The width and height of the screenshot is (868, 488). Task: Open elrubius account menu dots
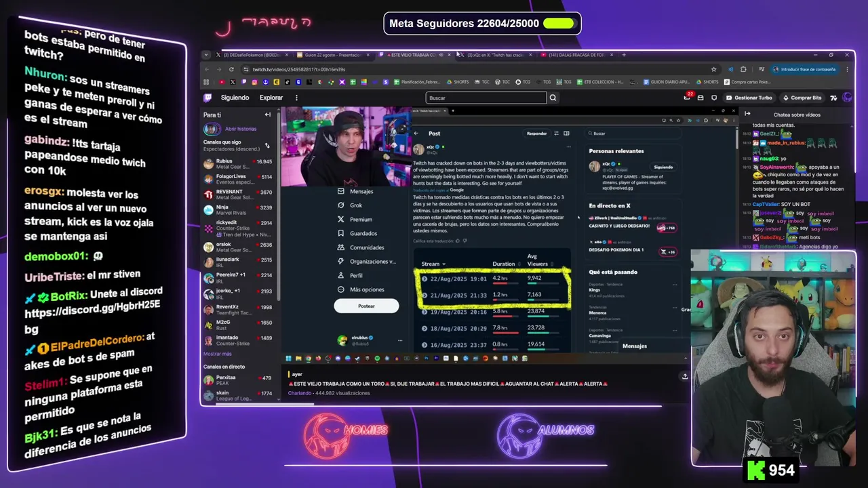(x=400, y=340)
